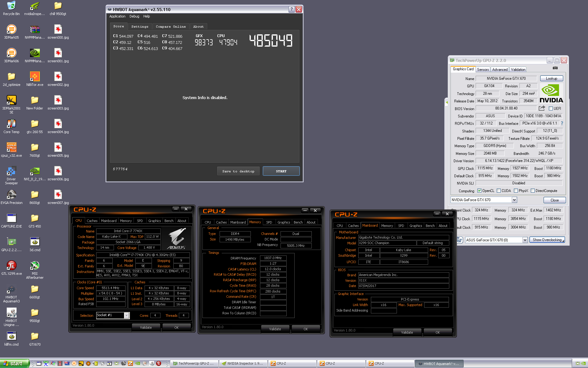Select the GTX670 folder on desktop
Viewport: 588px width, 368px height.
click(x=35, y=339)
